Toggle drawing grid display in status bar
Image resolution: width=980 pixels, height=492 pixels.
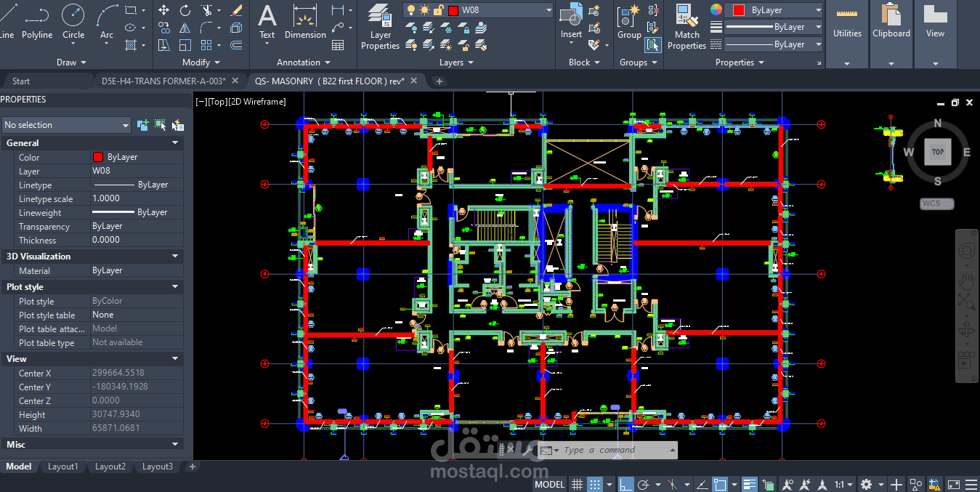tap(577, 484)
